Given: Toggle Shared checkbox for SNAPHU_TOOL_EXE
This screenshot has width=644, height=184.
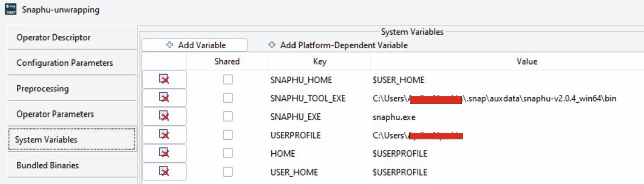Looking at the screenshot, I should pos(228,98).
